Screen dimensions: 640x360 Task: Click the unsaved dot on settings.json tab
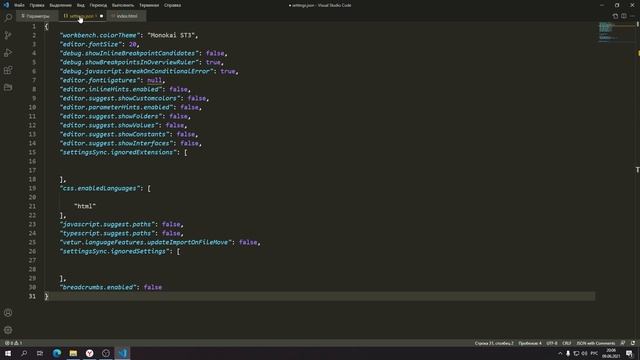pos(101,16)
